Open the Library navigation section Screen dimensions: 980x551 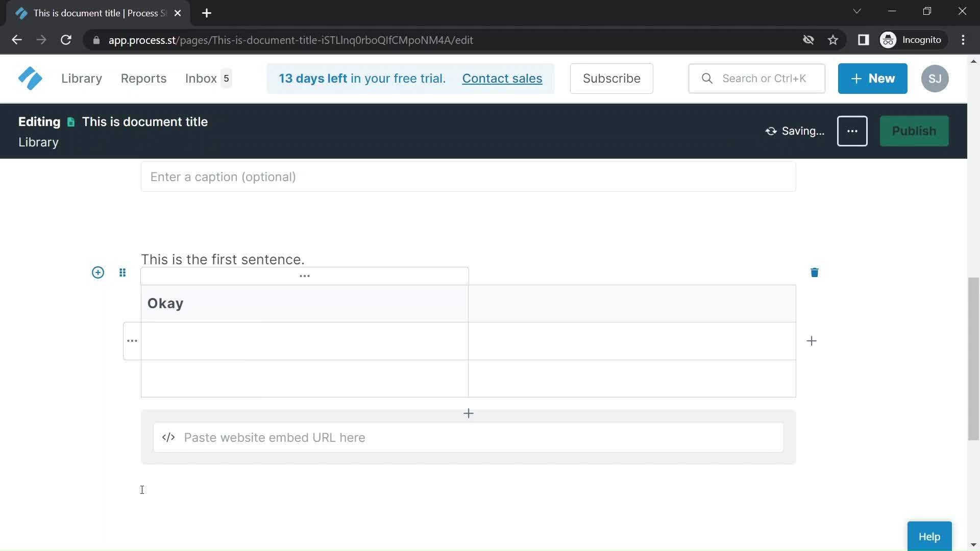click(81, 79)
